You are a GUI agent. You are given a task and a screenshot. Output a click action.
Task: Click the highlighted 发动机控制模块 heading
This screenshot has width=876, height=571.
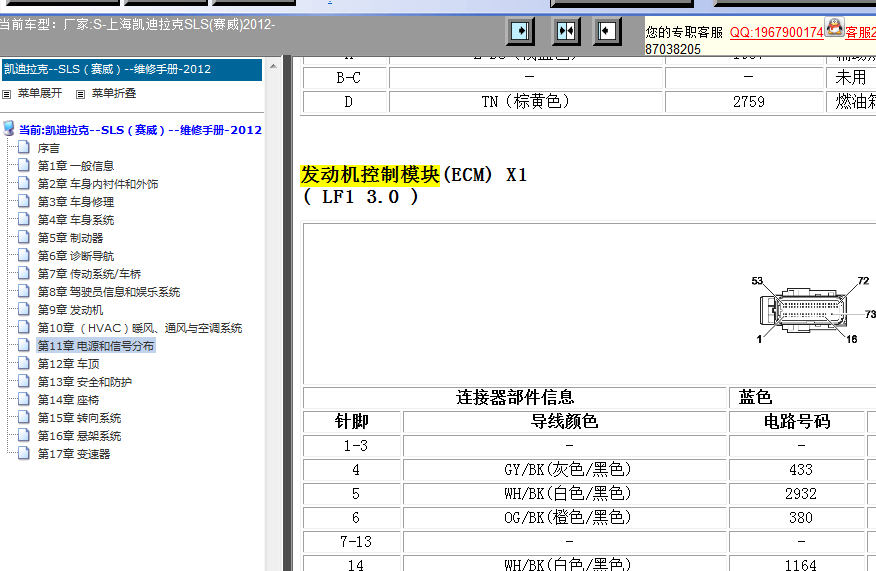[x=370, y=175]
